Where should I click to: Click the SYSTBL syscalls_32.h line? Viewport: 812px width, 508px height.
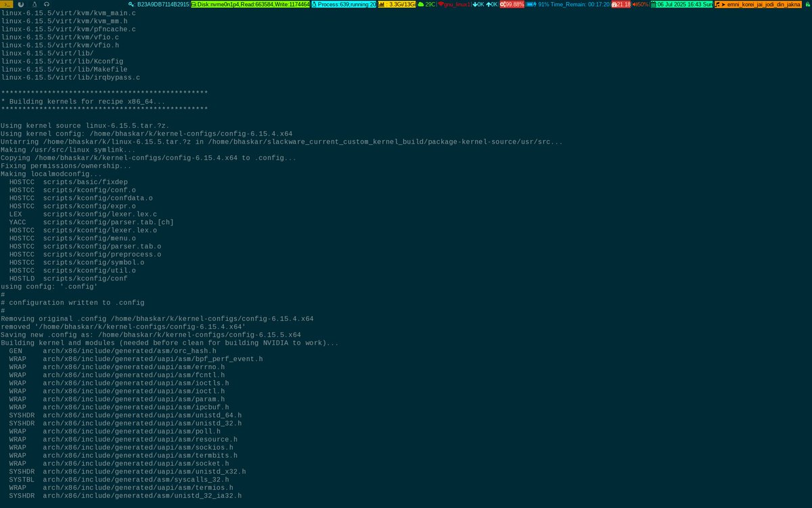(119, 480)
